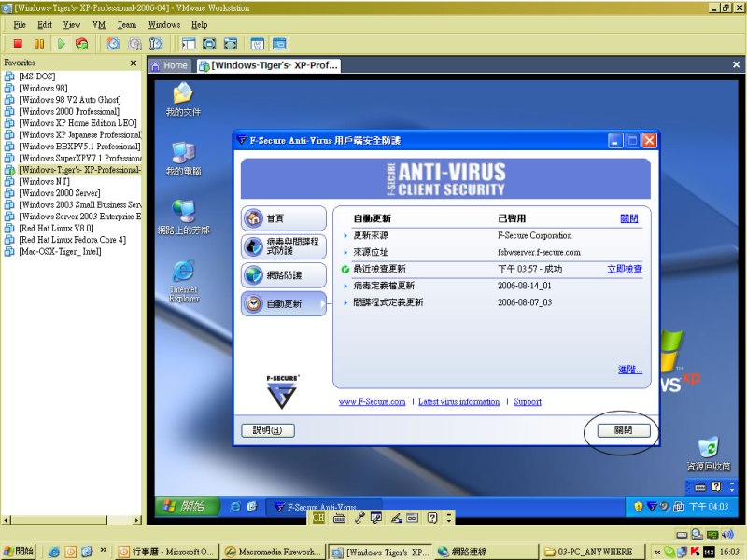The width and height of the screenshot is (747, 560).
Task: Open the www.F-Secure.com link
Action: point(372,402)
